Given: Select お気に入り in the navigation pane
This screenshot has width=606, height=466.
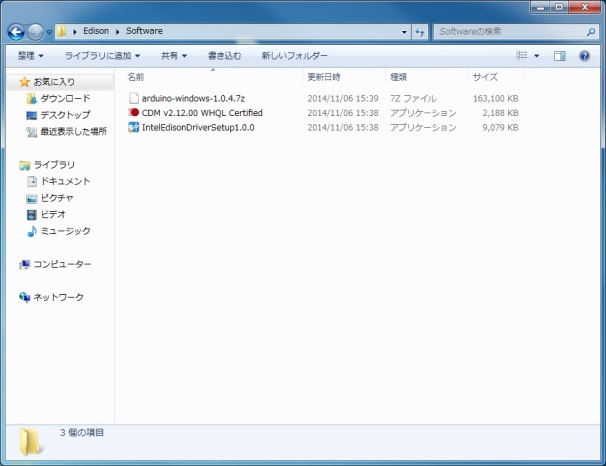Looking at the screenshot, I should click(x=54, y=82).
